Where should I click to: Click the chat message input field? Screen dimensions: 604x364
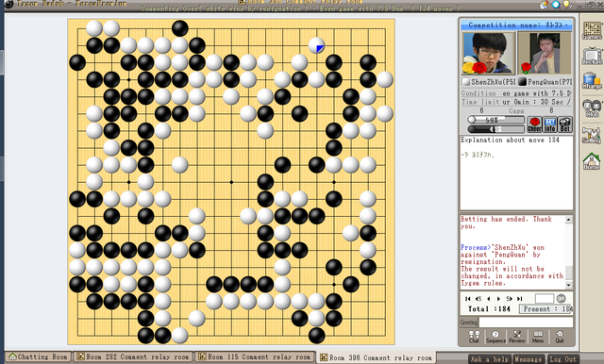click(x=526, y=323)
